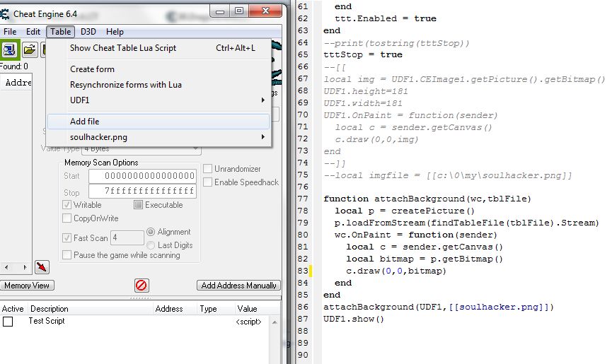Click the red arrow add-to-list icon
Viewport: 612px width, 364px height.
[x=42, y=267]
